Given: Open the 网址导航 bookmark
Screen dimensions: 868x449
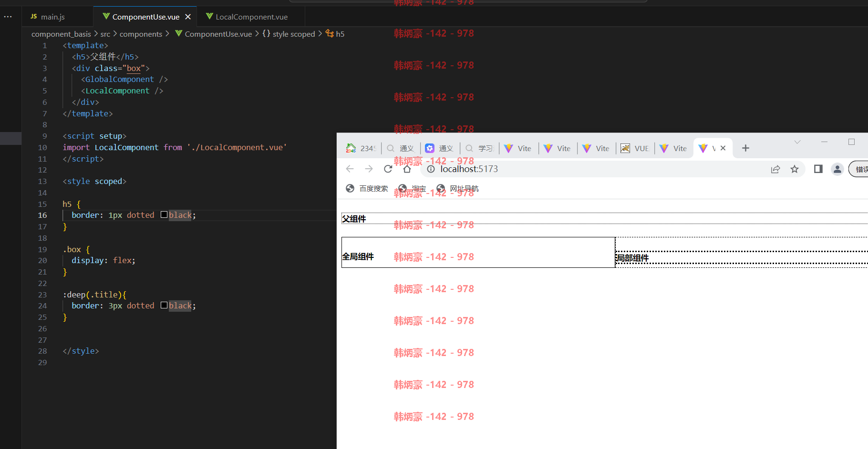Looking at the screenshot, I should tap(457, 188).
